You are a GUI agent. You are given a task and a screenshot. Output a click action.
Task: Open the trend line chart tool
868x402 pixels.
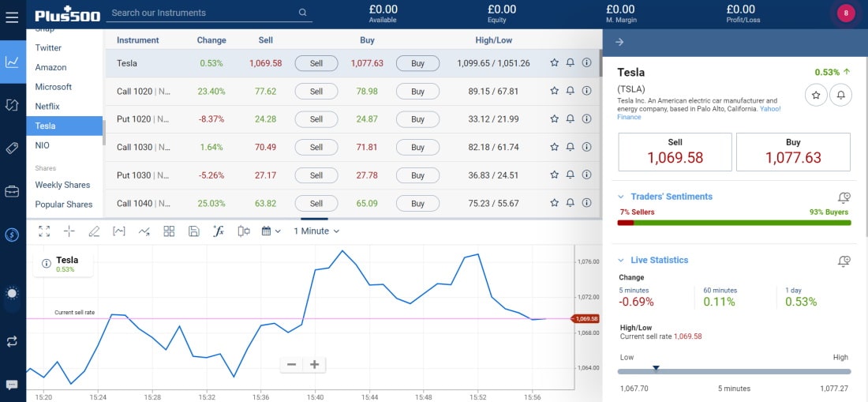click(144, 231)
